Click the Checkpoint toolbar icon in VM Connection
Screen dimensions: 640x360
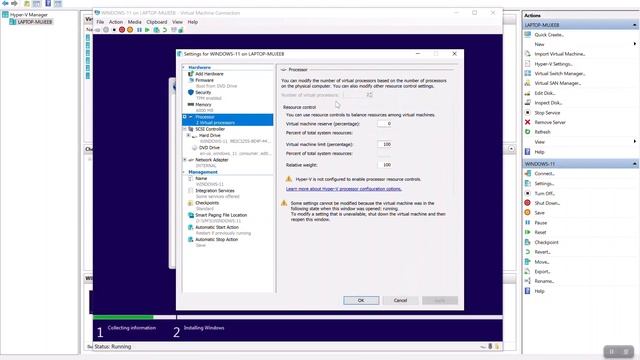156,30
